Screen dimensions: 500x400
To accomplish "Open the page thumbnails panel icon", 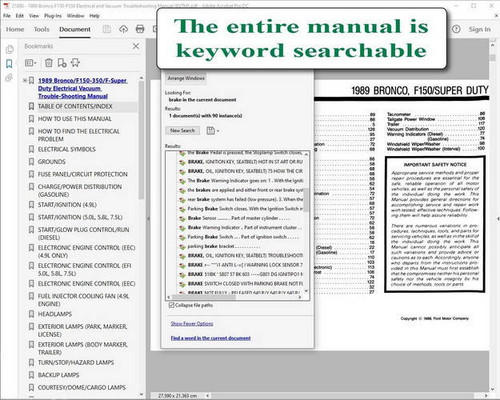I will pos(9,49).
